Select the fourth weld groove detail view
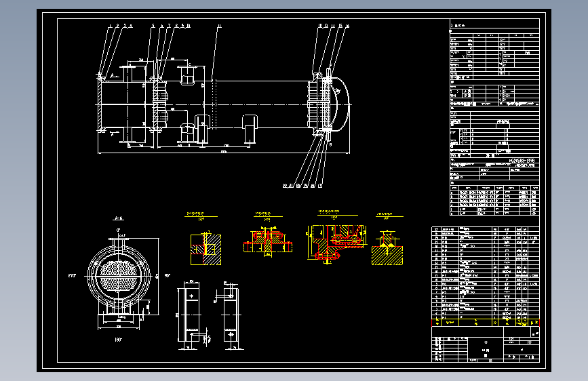 [387, 249]
